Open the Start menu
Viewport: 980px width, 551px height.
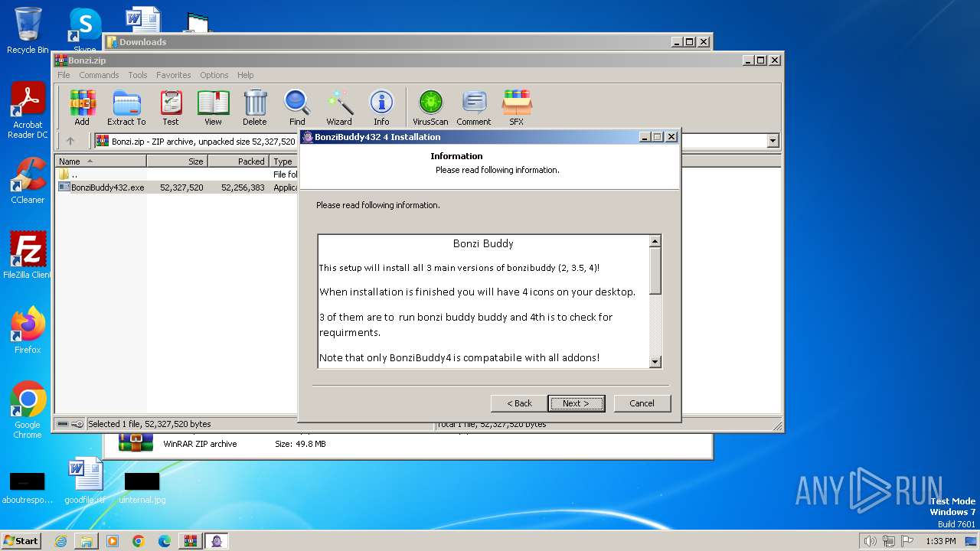click(x=21, y=541)
